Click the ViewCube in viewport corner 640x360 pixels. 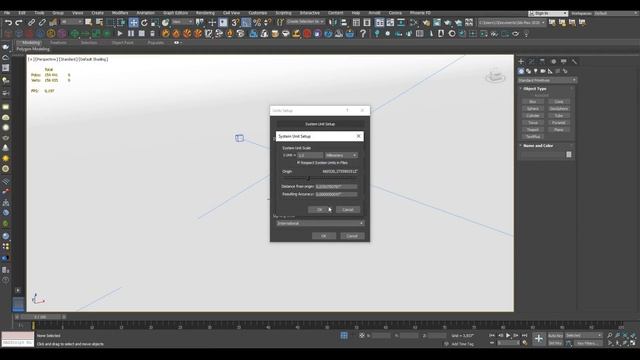[496, 76]
